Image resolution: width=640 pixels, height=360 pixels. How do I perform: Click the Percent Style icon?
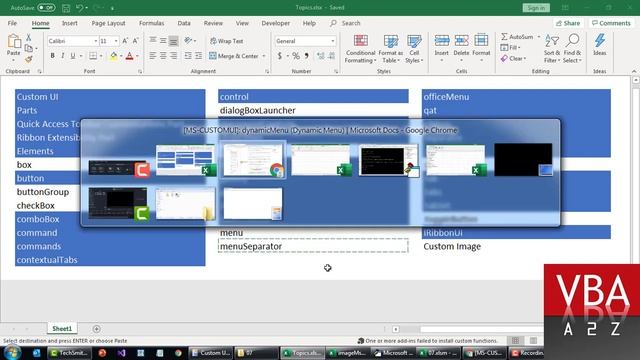click(296, 56)
